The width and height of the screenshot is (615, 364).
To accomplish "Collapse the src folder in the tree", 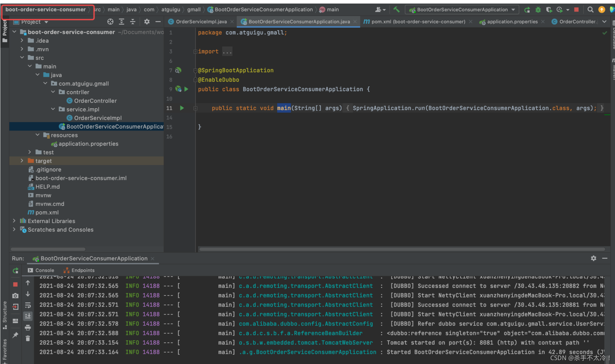I will pyautogui.click(x=22, y=58).
